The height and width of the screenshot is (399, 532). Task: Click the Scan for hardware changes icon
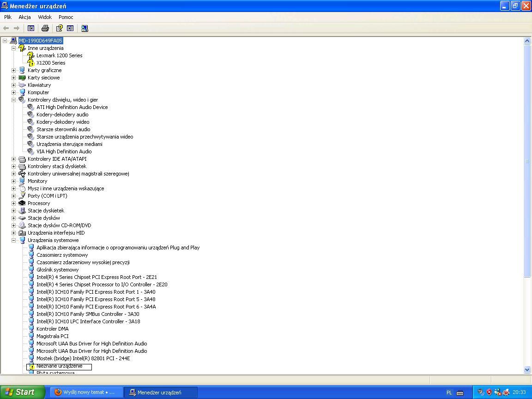coord(85,28)
